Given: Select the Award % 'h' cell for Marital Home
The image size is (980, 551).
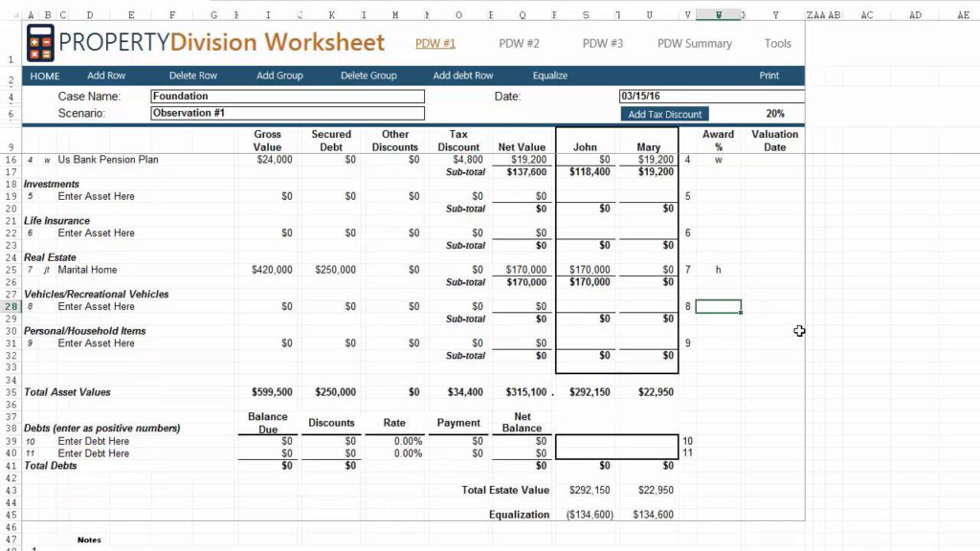Looking at the screenshot, I should click(718, 270).
